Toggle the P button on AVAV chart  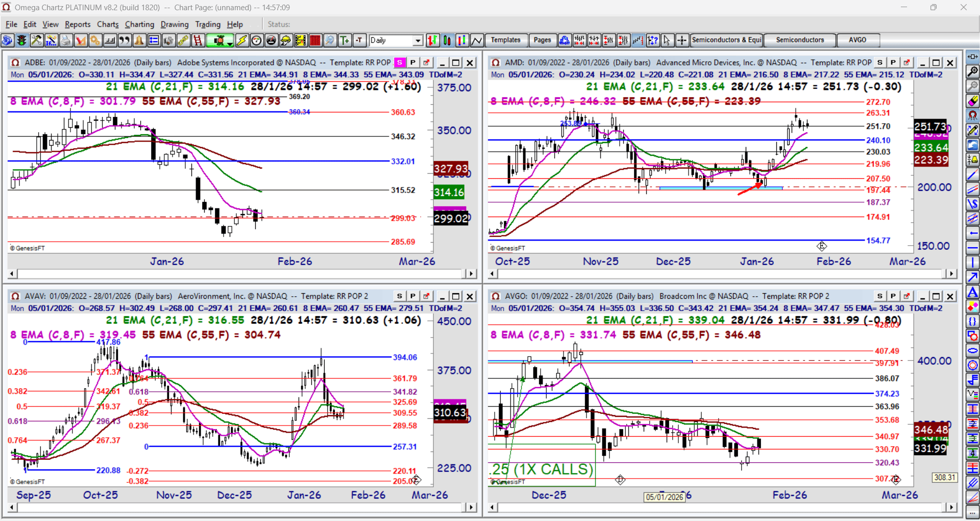(x=413, y=296)
